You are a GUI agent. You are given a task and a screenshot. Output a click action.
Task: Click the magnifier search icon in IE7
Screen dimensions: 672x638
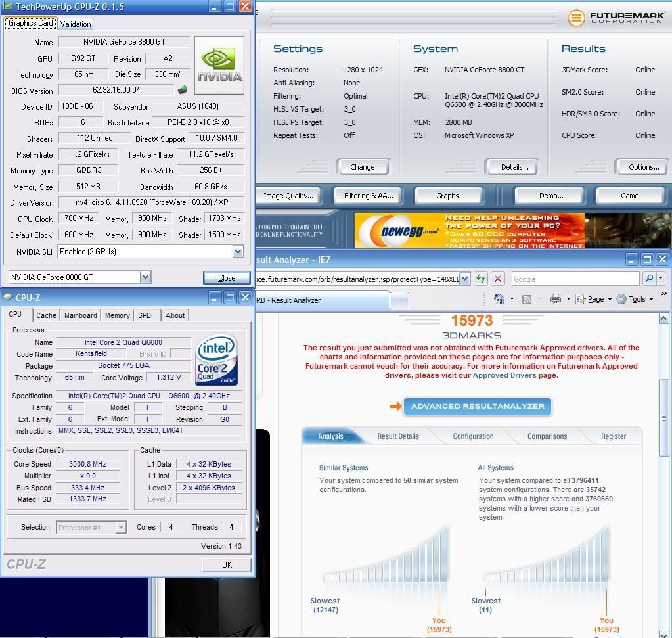[x=649, y=279]
